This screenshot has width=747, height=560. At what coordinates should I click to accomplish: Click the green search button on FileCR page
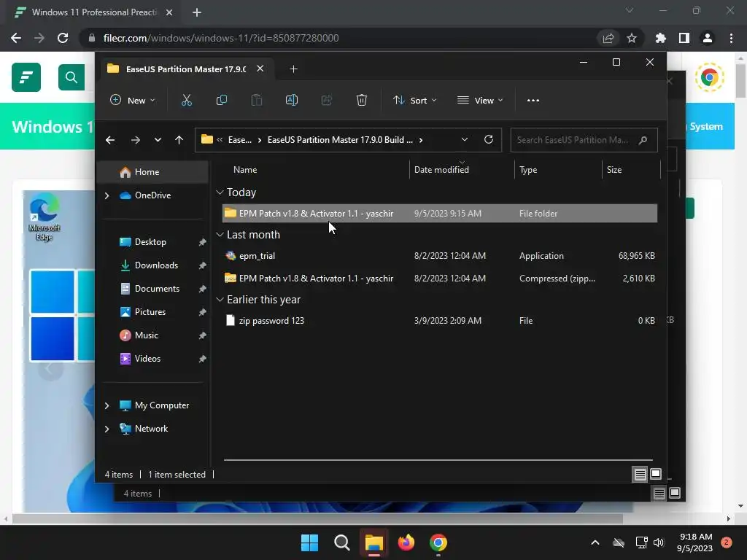pos(71,77)
